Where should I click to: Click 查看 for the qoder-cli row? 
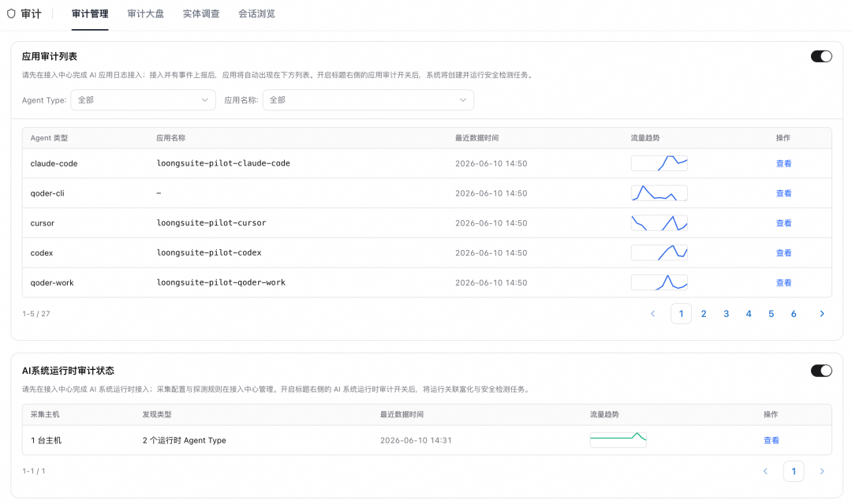point(783,193)
